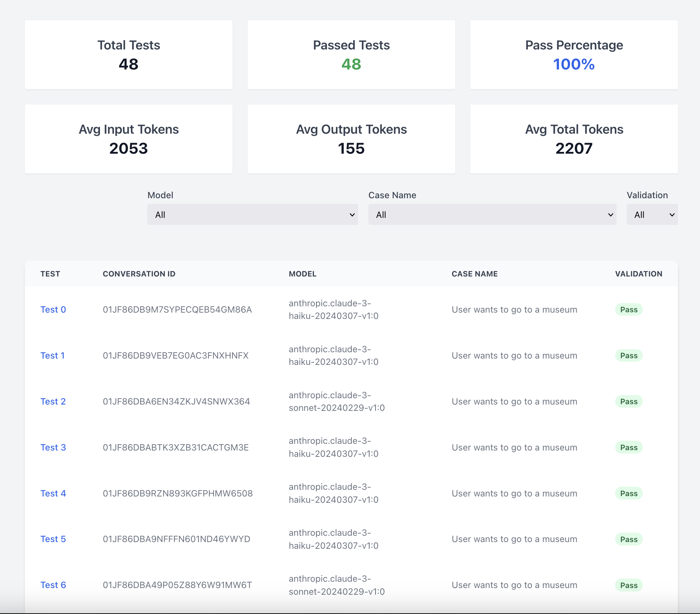Open the Test 0 link
This screenshot has width=700, height=614.
pyautogui.click(x=53, y=309)
